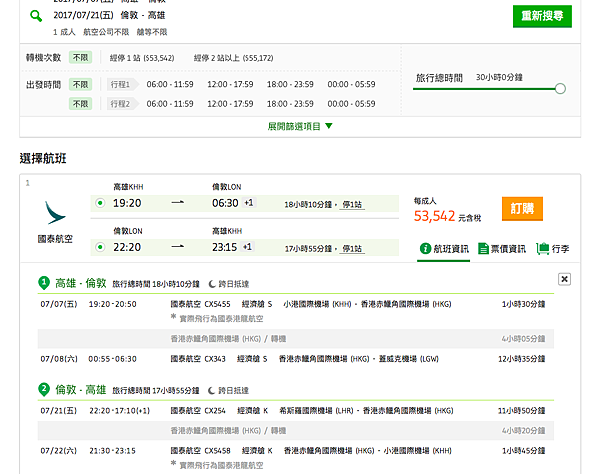Click the 4小時20分鐘 layover duration
Screen dimensions: 600x474
click(x=523, y=431)
